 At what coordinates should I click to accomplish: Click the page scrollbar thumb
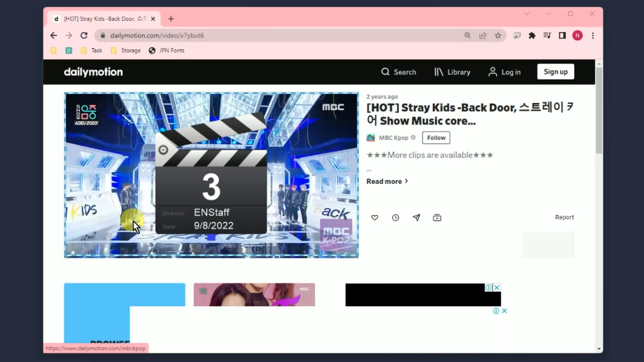click(x=599, y=111)
